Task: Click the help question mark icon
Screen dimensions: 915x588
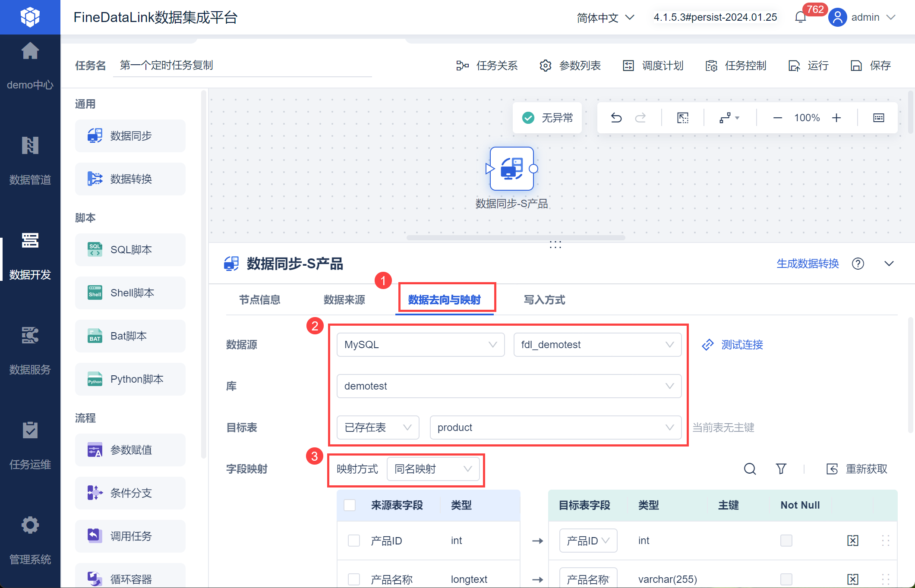Action: (858, 264)
